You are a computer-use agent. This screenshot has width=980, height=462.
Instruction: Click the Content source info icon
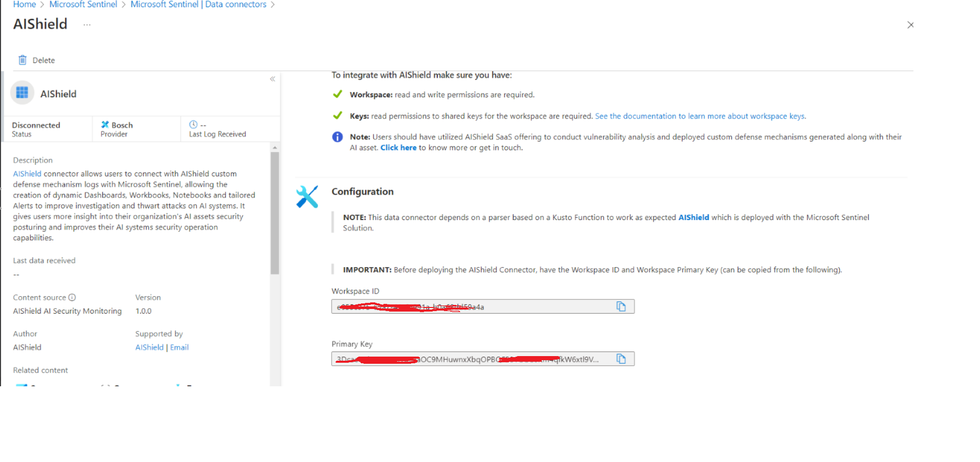[72, 298]
